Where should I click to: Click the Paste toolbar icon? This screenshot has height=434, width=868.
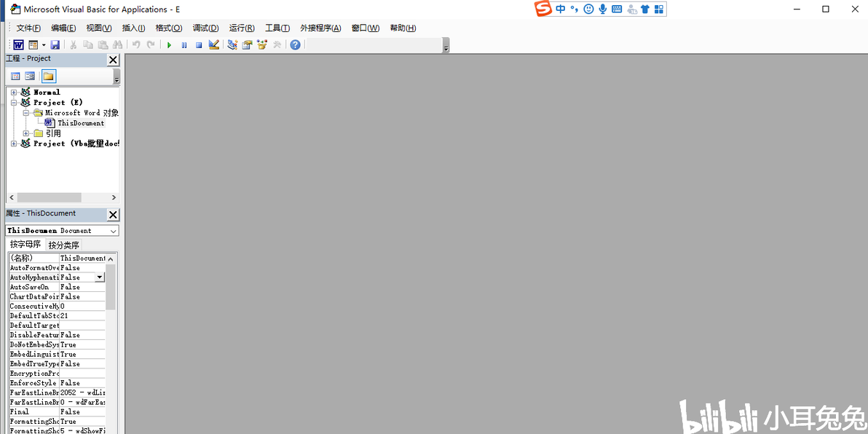coord(103,45)
